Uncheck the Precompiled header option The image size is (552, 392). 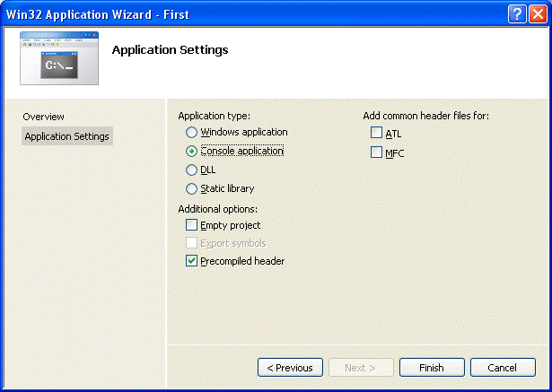click(x=191, y=261)
